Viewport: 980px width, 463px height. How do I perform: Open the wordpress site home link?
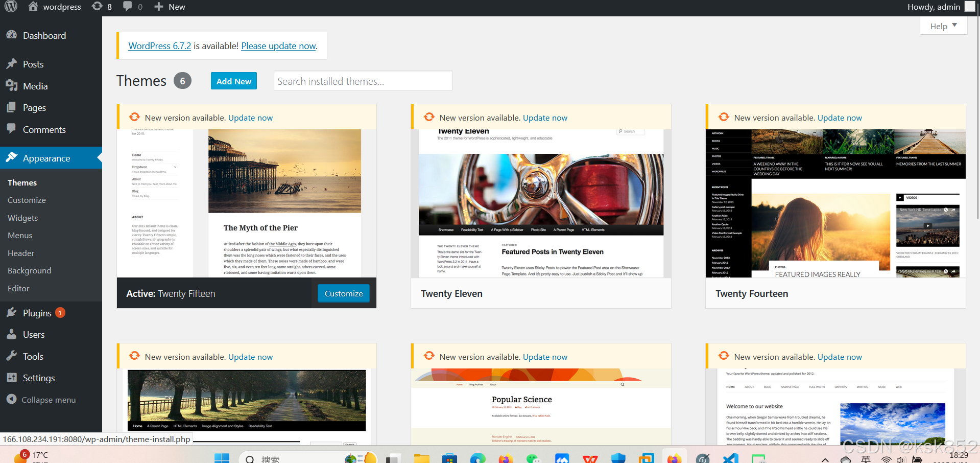tap(54, 7)
